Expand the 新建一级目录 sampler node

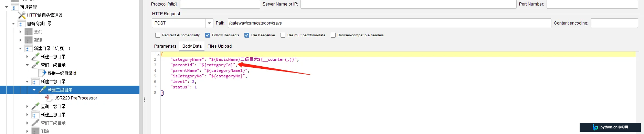tap(27, 57)
